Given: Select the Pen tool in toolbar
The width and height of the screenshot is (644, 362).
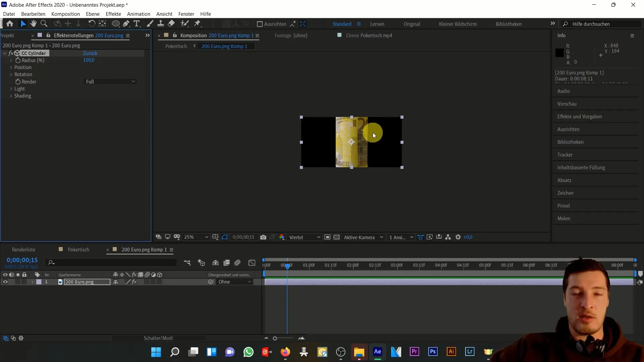Looking at the screenshot, I should click(126, 23).
